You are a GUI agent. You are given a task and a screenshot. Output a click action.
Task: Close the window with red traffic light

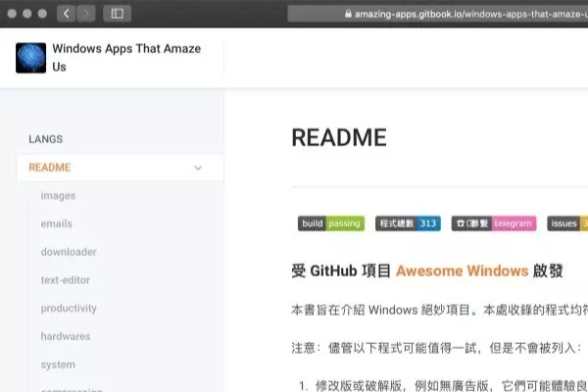pos(12,14)
